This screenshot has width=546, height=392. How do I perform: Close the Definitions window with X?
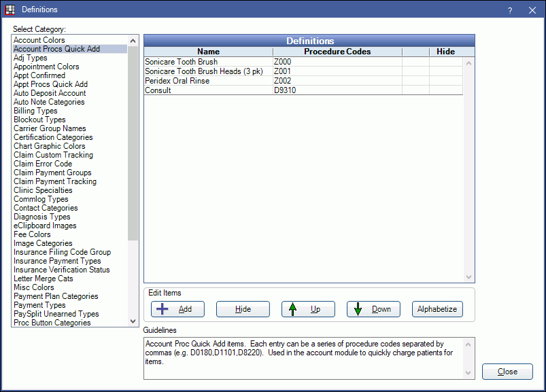pyautogui.click(x=532, y=10)
